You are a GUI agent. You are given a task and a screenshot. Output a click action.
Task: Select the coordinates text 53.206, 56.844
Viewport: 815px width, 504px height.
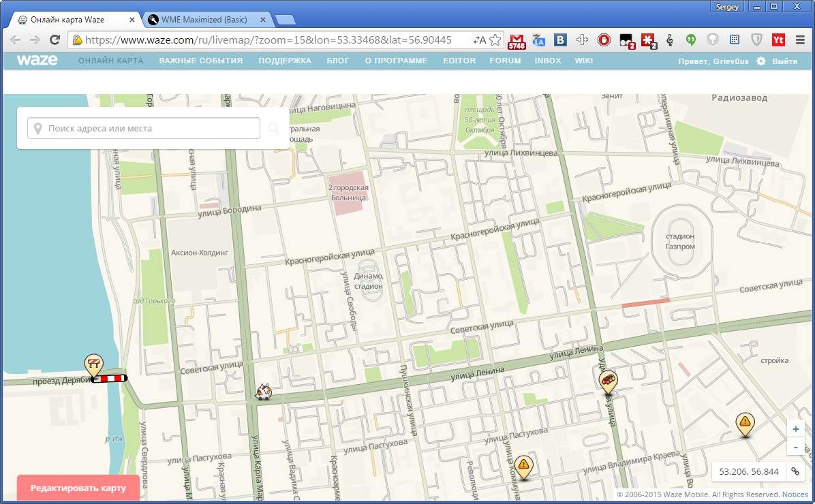[748, 471]
